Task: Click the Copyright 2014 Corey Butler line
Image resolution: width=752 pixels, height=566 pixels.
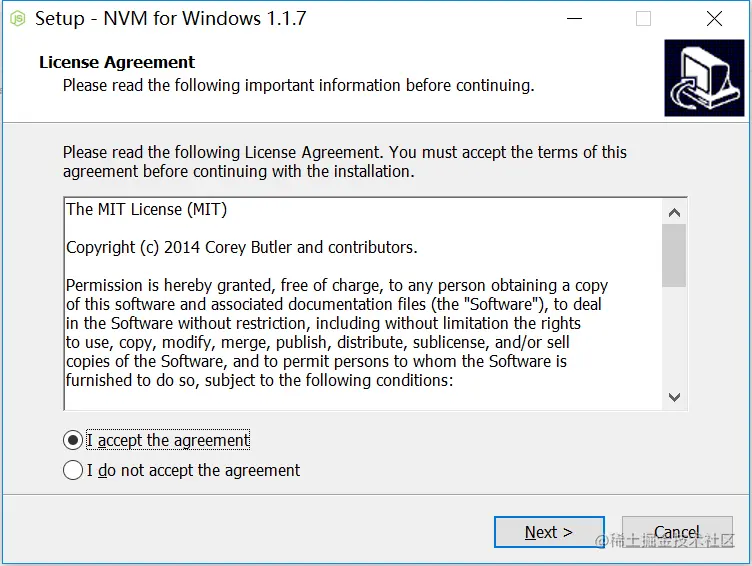Action: pyautogui.click(x=242, y=248)
